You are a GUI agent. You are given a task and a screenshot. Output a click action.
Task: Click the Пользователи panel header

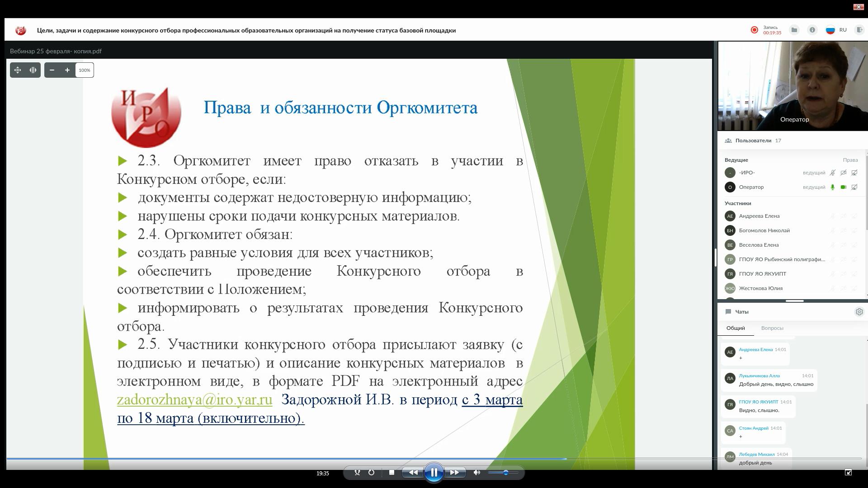pos(753,141)
